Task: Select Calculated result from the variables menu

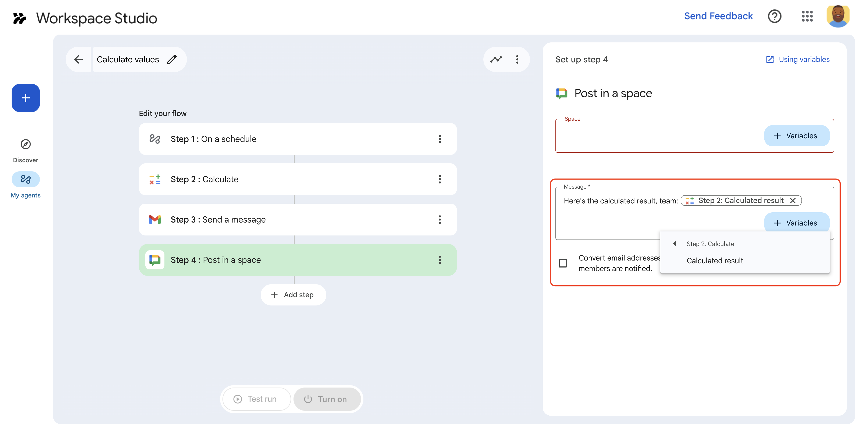Action: (715, 260)
